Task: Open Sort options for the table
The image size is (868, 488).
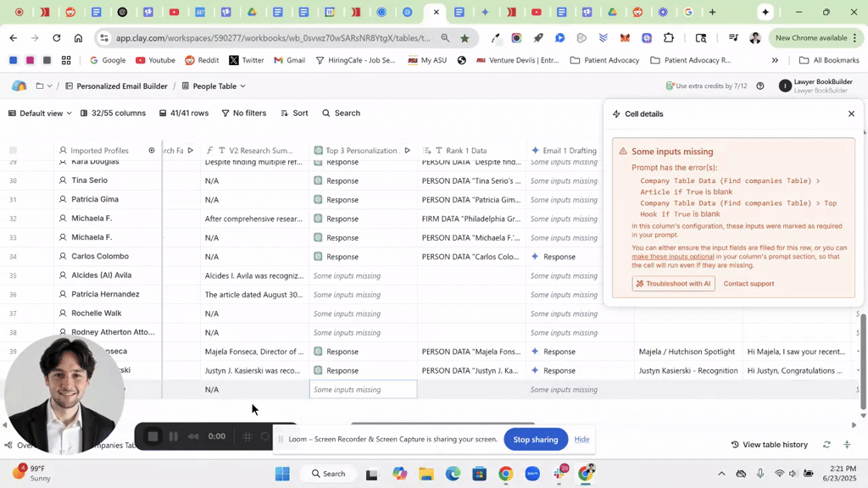Action: (294, 113)
